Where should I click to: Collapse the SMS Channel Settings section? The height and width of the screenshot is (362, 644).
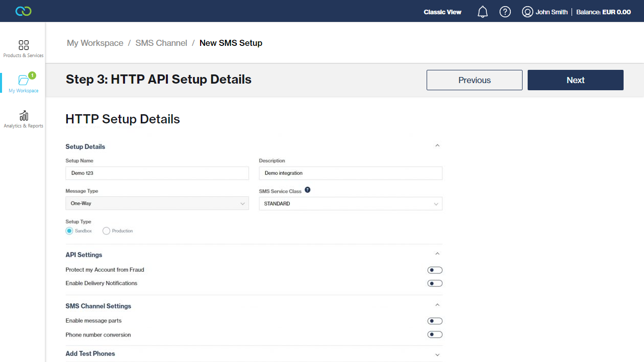point(437,305)
